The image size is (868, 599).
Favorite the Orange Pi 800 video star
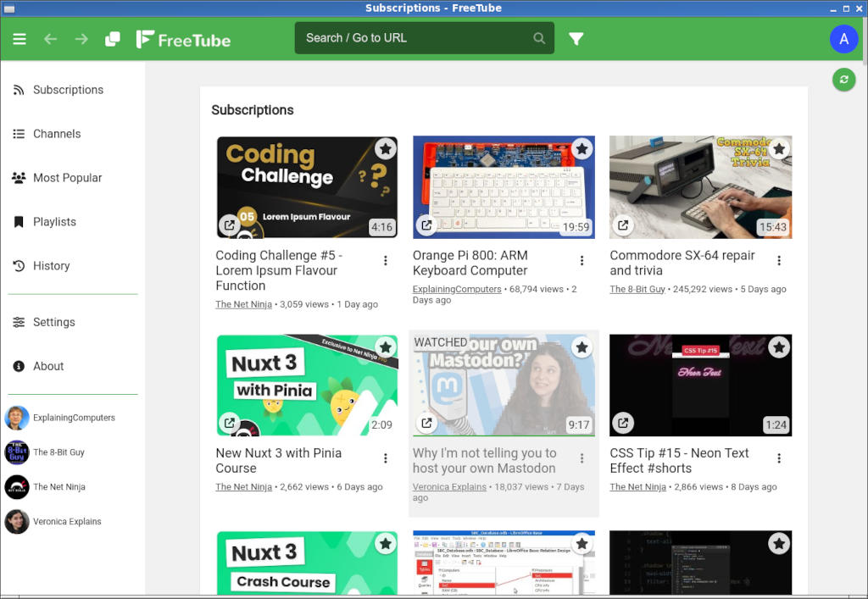click(x=581, y=148)
